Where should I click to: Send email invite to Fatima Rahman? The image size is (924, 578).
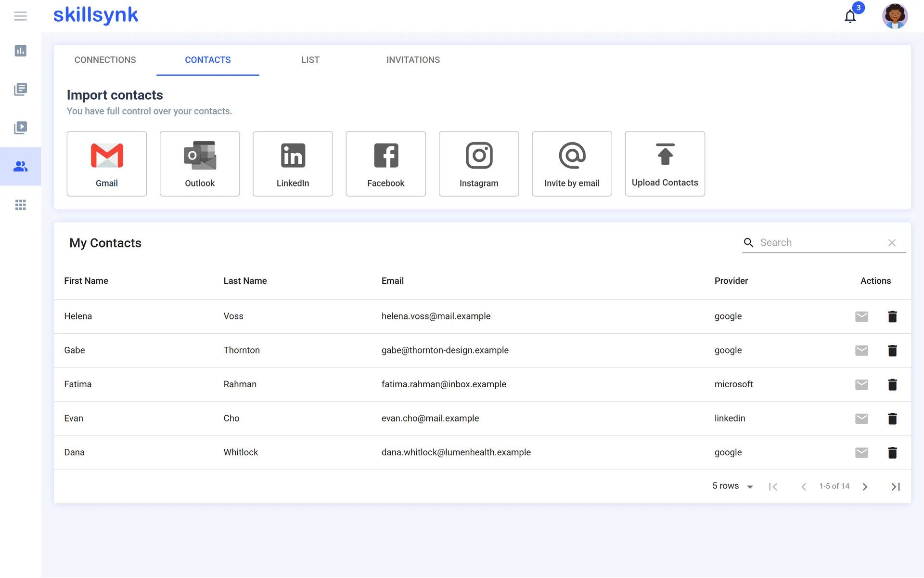click(861, 384)
